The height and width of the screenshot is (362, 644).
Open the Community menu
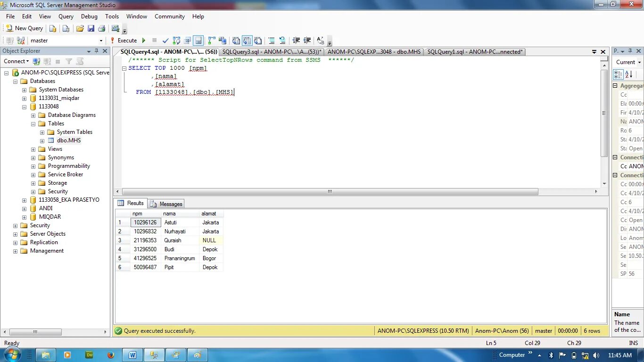pyautogui.click(x=170, y=16)
